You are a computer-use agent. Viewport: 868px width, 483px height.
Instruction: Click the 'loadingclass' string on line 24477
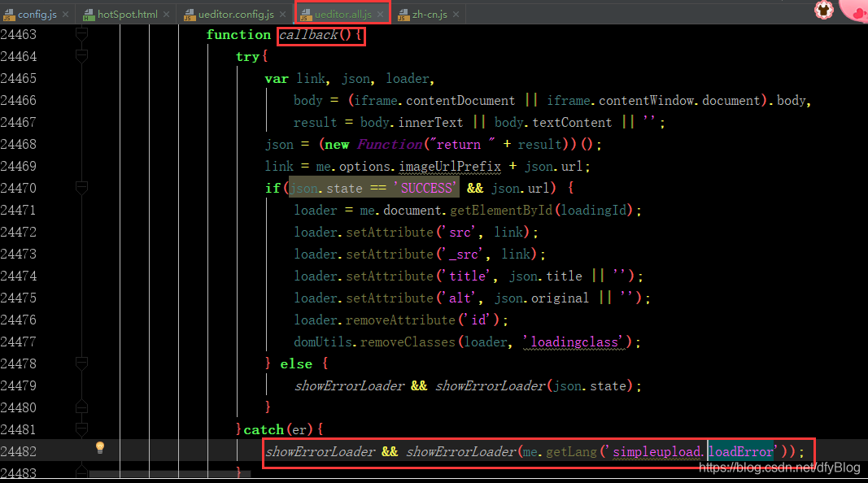pyautogui.click(x=574, y=342)
